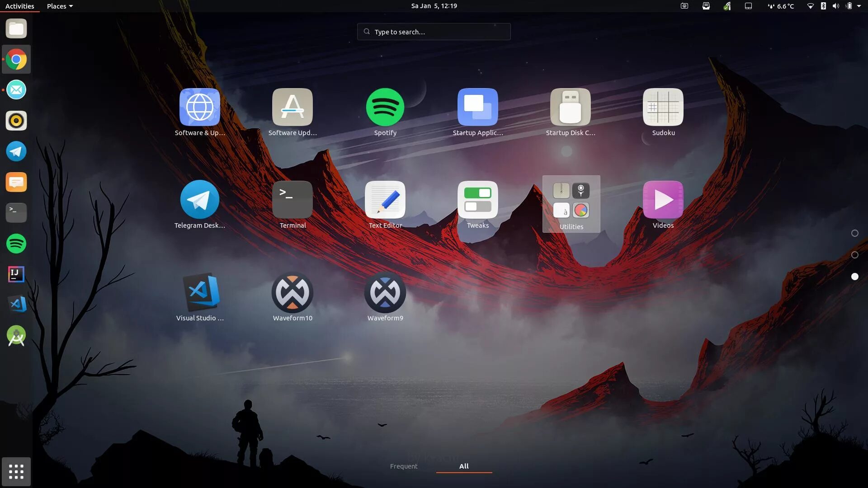
Task: Open the Wi-Fi status icon
Action: tap(811, 6)
